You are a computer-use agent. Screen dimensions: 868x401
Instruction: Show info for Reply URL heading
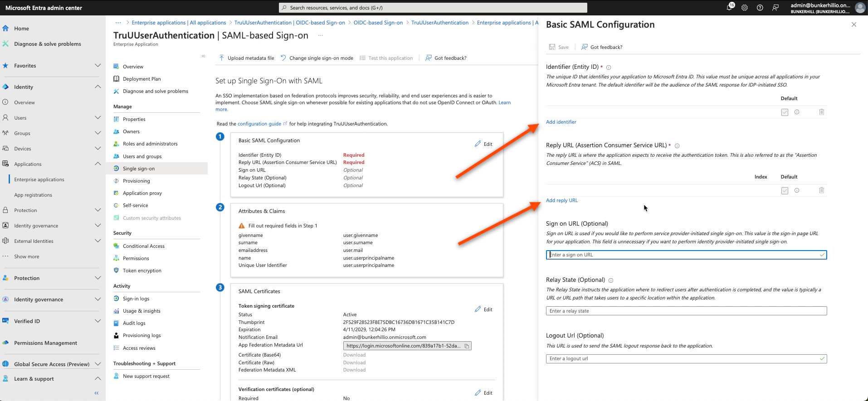677,146
